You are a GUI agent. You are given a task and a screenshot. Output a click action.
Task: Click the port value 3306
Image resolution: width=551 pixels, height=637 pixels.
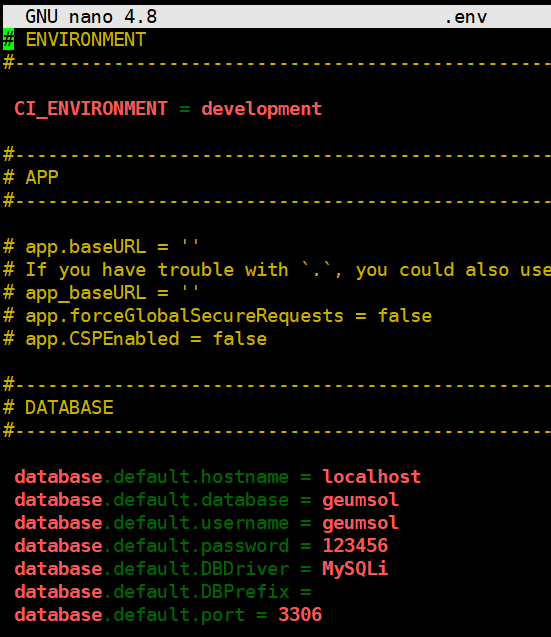pyautogui.click(x=300, y=615)
